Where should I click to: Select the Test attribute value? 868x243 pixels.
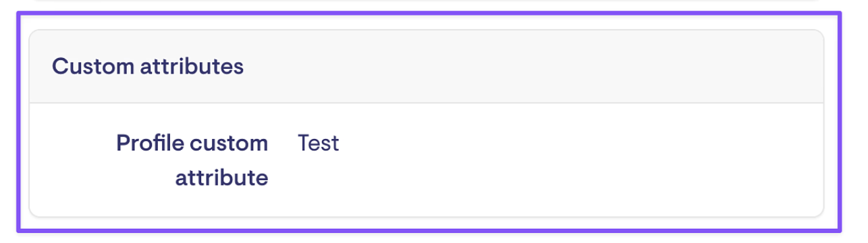pos(318,143)
